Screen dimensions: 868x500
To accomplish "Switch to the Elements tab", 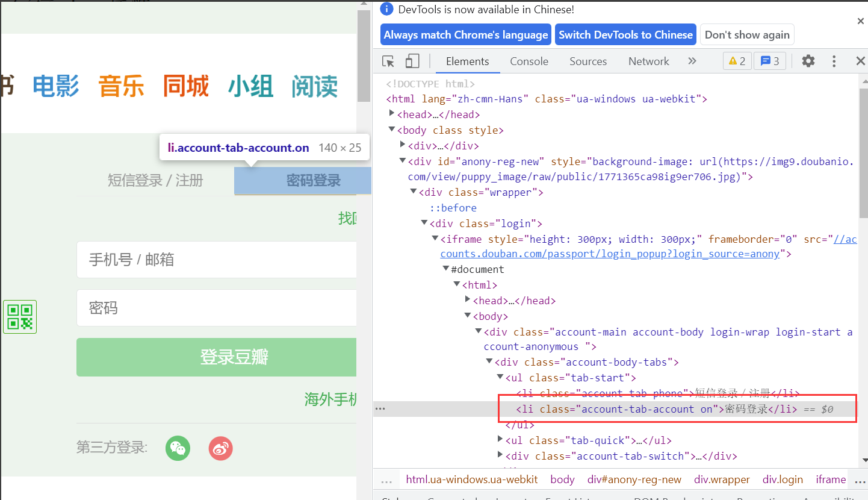I will click(x=467, y=61).
